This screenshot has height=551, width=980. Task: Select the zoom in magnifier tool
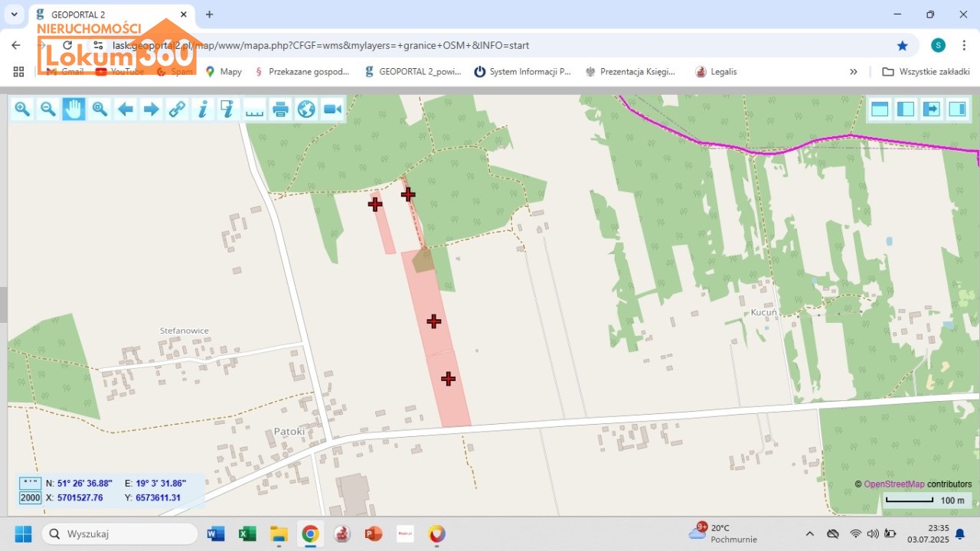tap(22, 109)
